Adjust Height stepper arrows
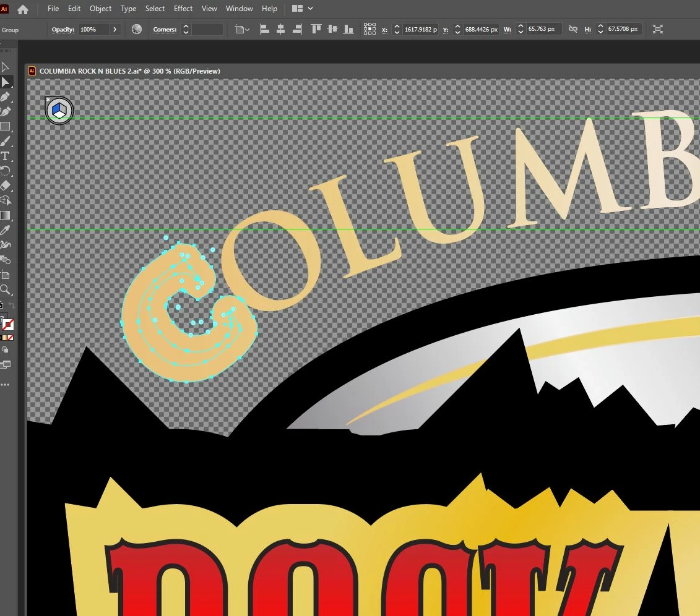This screenshot has height=616, width=700. pyautogui.click(x=600, y=30)
